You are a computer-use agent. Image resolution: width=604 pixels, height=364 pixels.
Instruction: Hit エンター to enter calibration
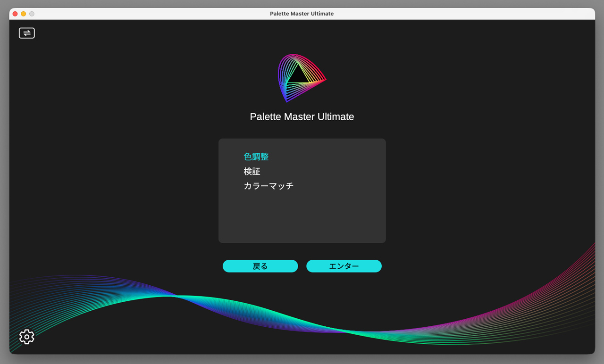click(344, 266)
